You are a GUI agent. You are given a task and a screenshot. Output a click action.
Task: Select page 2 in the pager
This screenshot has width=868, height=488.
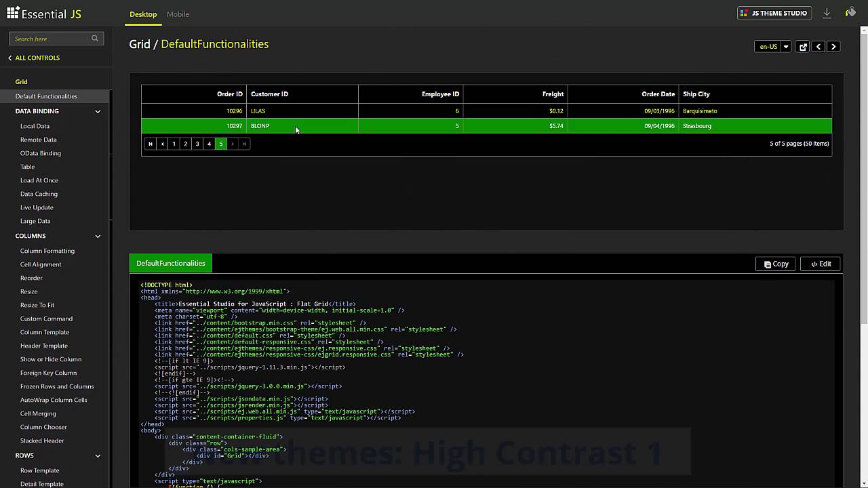pos(186,144)
